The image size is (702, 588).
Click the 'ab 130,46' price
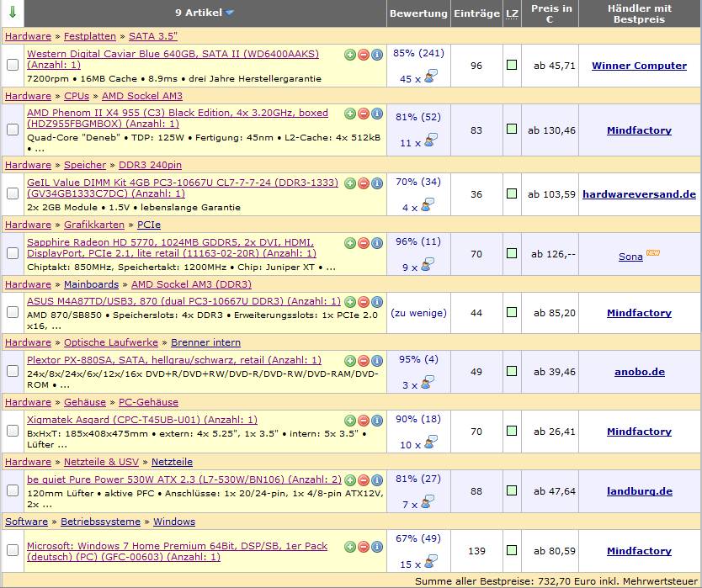click(551, 130)
